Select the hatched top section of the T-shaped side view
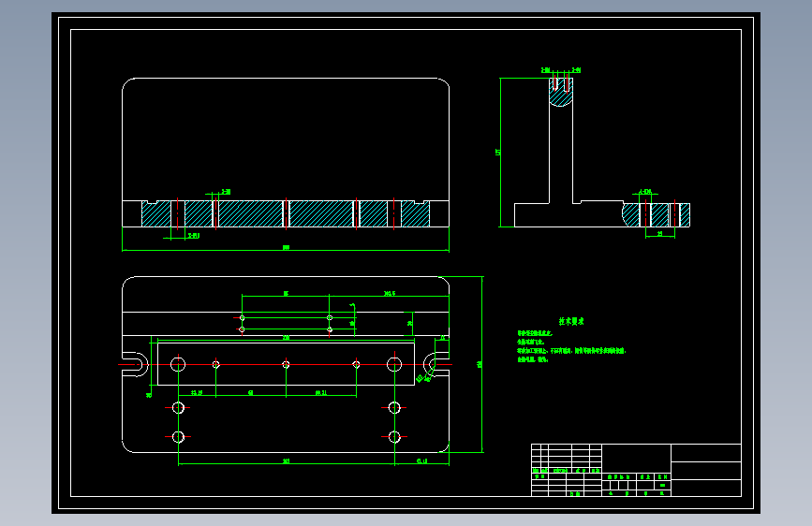 (561, 92)
